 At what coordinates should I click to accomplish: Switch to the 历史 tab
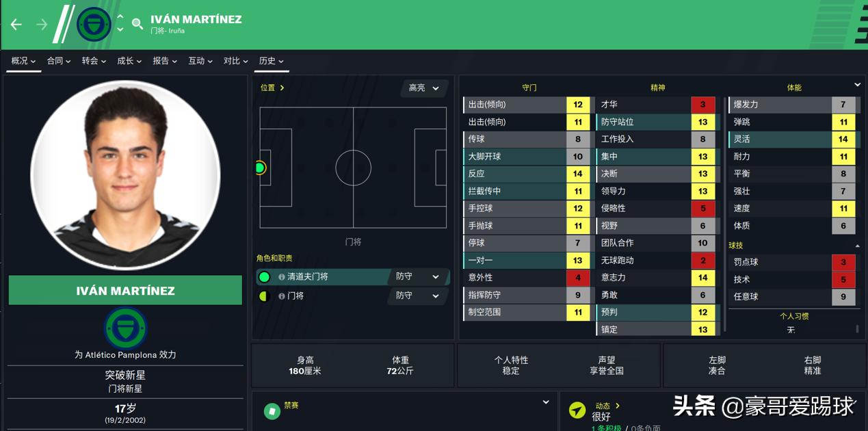pyautogui.click(x=267, y=61)
